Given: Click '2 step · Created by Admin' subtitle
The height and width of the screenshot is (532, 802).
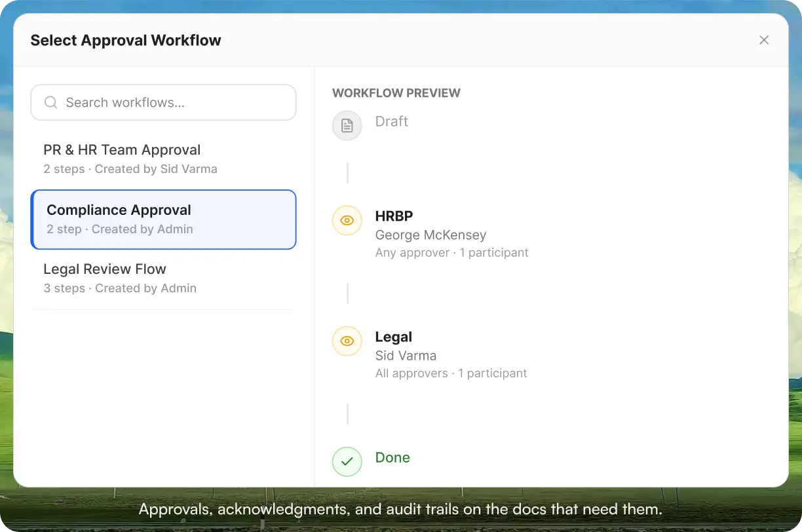Looking at the screenshot, I should [120, 229].
